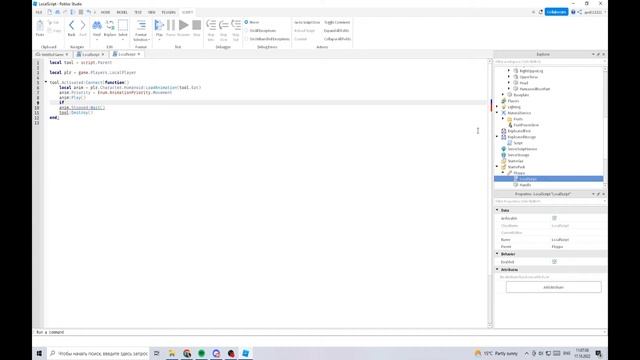This screenshot has height=360, width=640.
Task: Toggle the Enabled checkbox
Action: click(x=554, y=262)
